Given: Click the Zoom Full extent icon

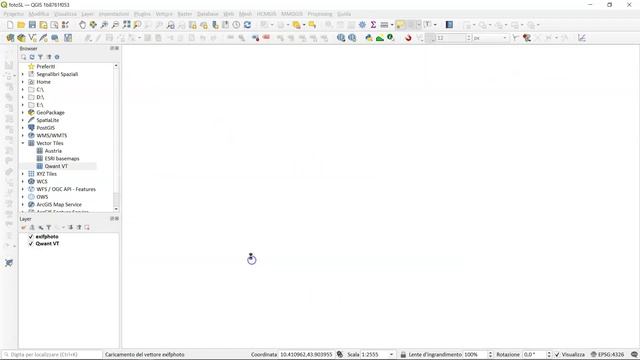Looking at the screenshot, I should pyautogui.click(x=127, y=25).
